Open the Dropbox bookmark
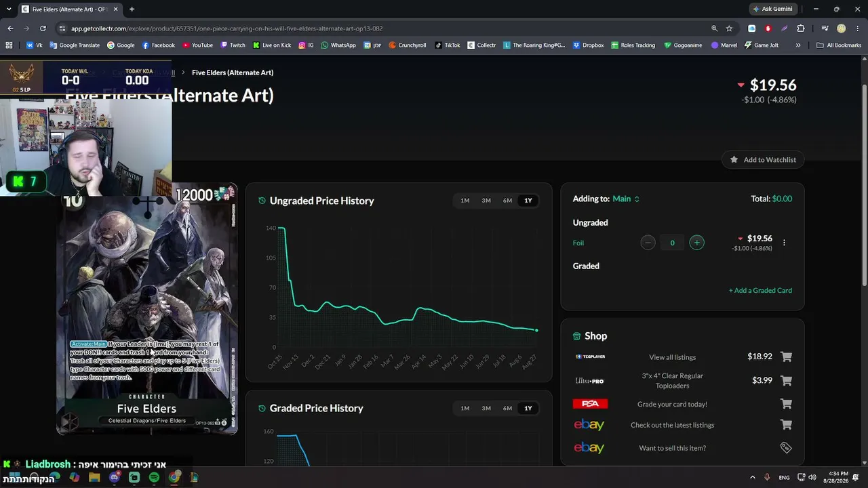Image resolution: width=868 pixels, height=488 pixels. [x=588, y=45]
